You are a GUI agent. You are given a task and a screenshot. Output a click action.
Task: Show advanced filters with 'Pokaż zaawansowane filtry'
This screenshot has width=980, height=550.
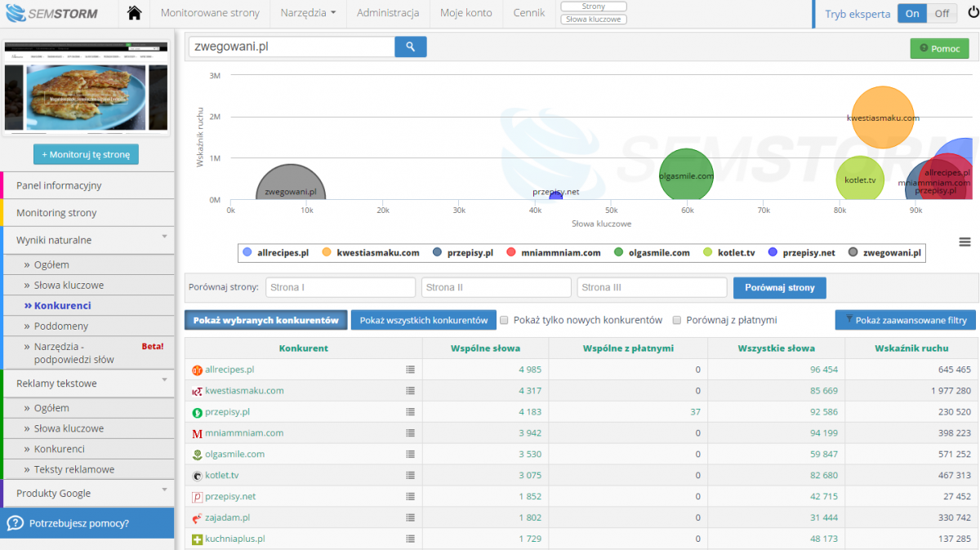coord(906,320)
